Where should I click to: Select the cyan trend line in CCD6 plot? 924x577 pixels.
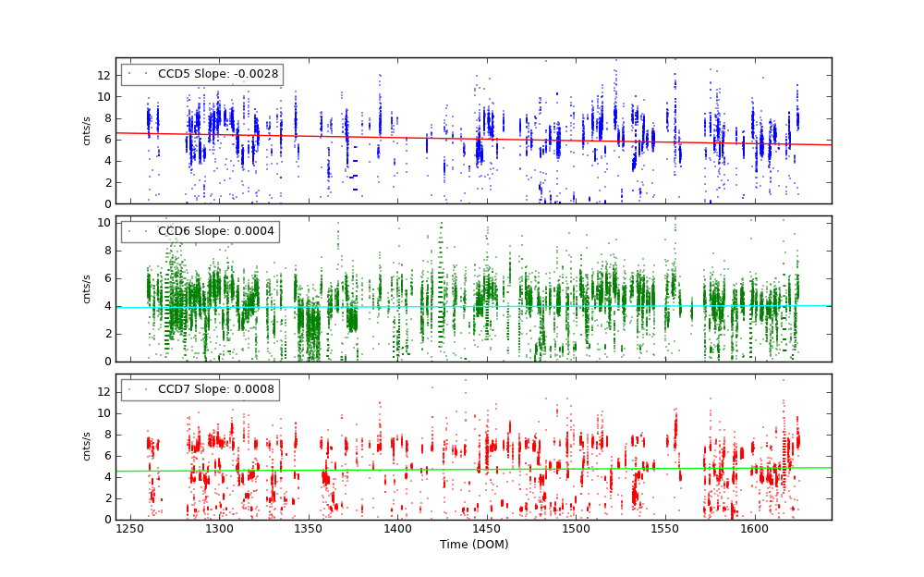coord(647,306)
